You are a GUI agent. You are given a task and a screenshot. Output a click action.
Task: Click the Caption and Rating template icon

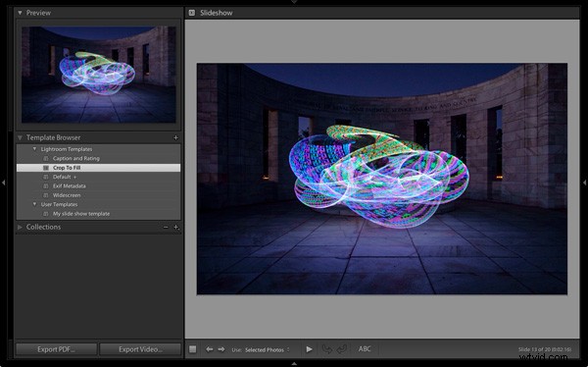coord(46,159)
